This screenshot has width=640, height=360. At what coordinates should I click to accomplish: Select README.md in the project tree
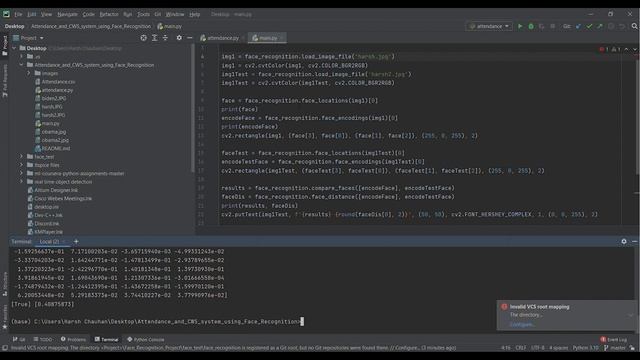(56, 149)
